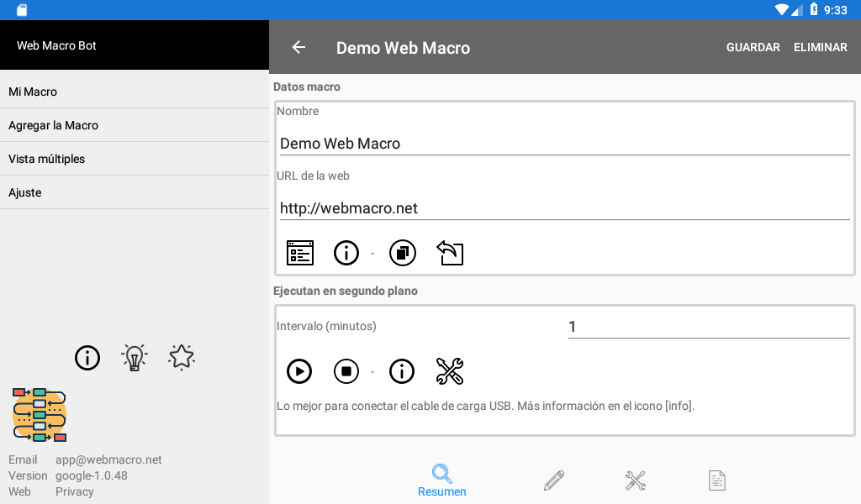Open Vista múltiples in the sidebar

tap(135, 159)
